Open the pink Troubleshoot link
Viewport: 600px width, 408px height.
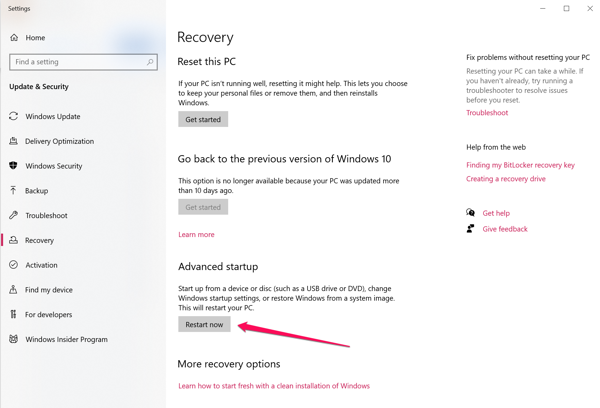(x=487, y=113)
